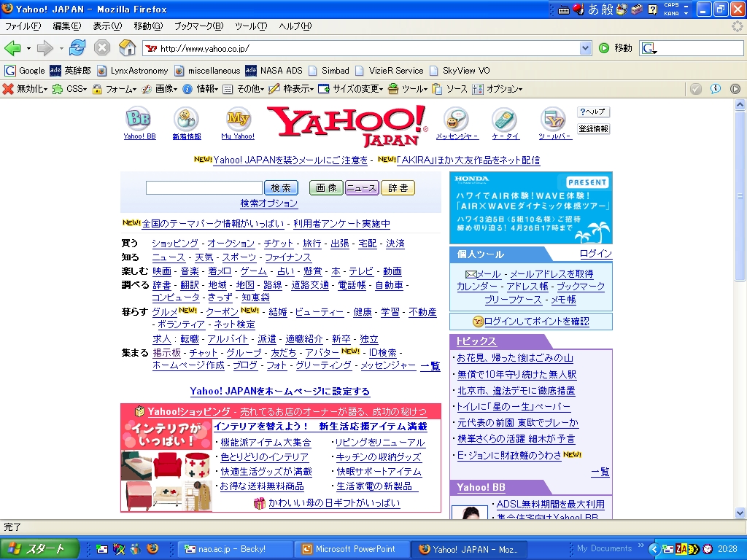Open the NASA ADS bookmark
747x560 pixels.
click(274, 71)
